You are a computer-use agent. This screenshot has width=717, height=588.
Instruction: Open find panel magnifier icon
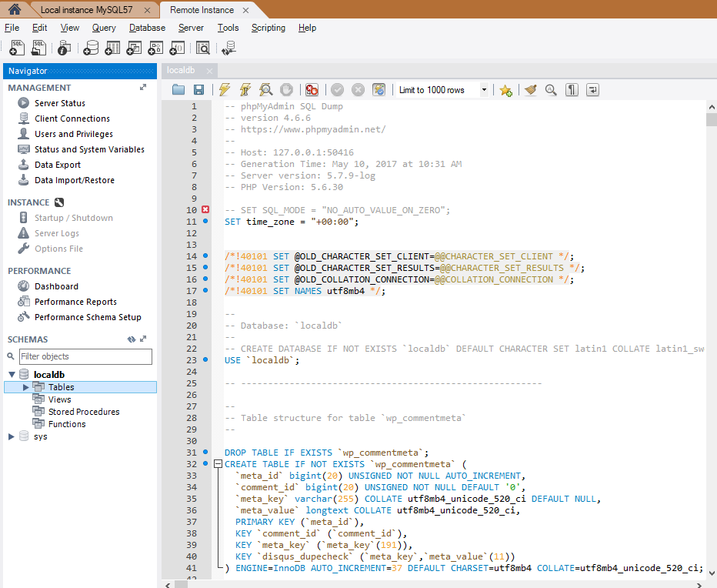pos(551,90)
